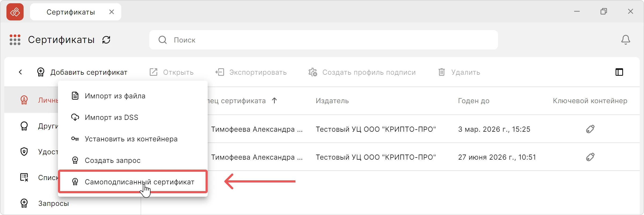
Task: Open the Удостоверяющие sidebar section
Action: (x=31, y=152)
